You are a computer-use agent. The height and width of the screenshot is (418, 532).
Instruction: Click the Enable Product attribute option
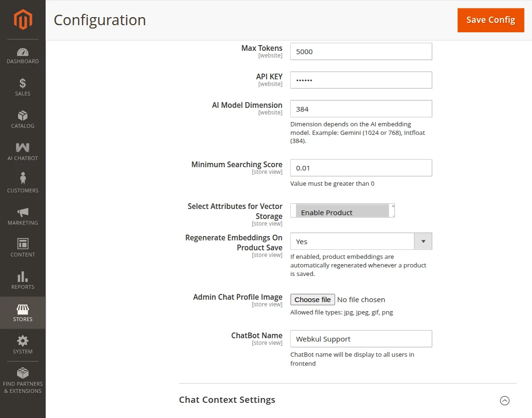[x=326, y=211]
